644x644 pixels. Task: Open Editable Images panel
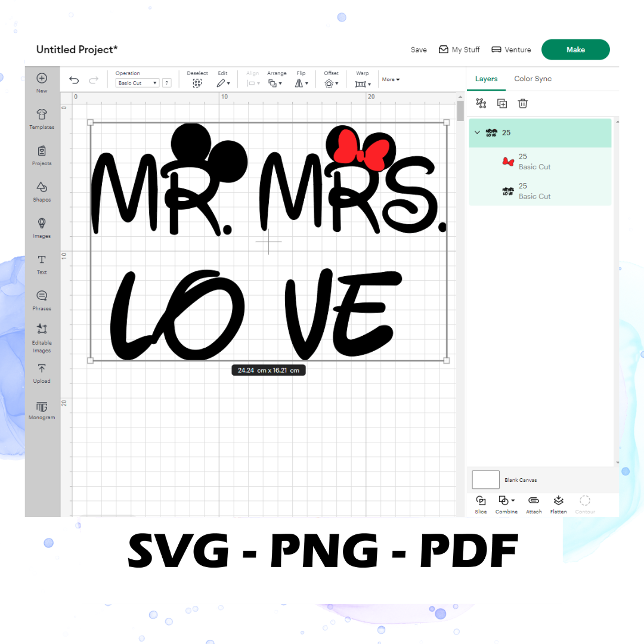[x=42, y=339]
